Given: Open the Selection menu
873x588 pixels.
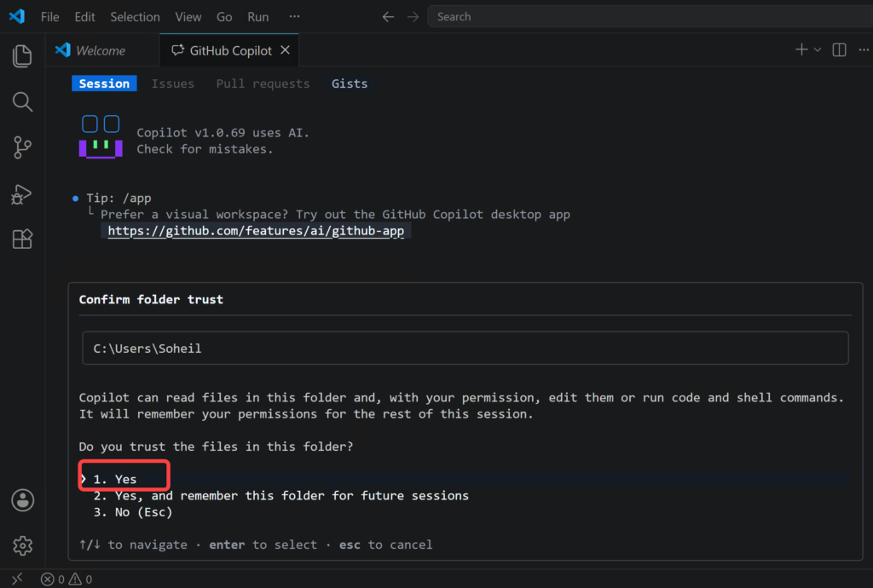Looking at the screenshot, I should tap(135, 17).
